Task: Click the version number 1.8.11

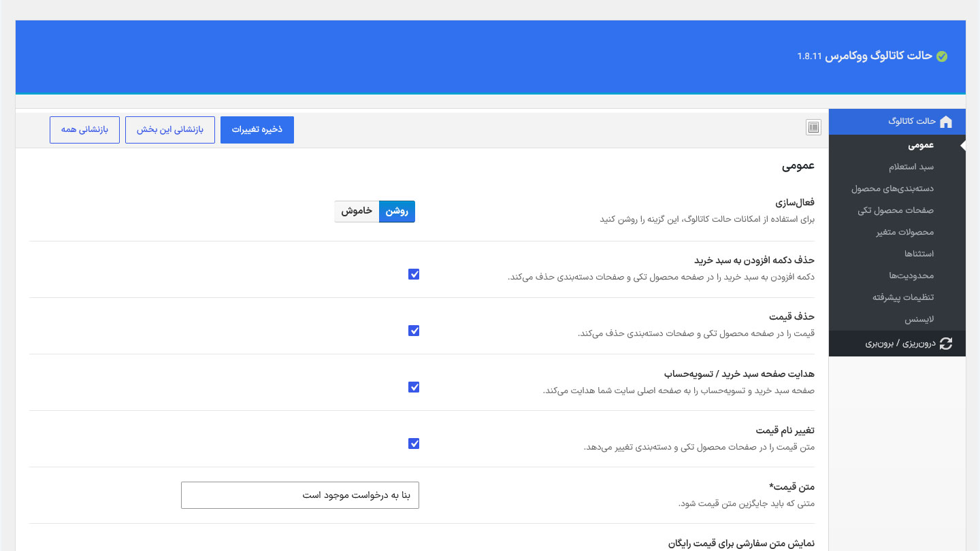Action: click(x=809, y=57)
